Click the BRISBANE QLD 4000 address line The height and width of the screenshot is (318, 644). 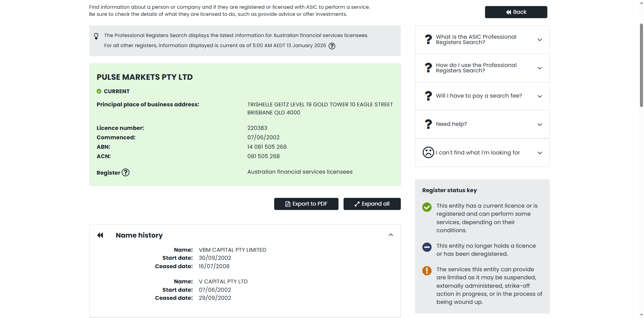(x=274, y=113)
